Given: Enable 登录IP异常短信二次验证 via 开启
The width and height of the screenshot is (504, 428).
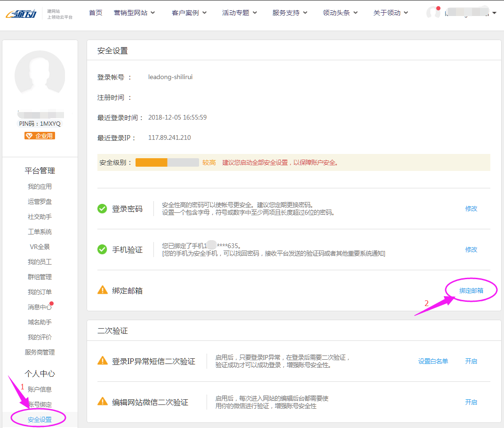Looking at the screenshot, I should tap(471, 361).
